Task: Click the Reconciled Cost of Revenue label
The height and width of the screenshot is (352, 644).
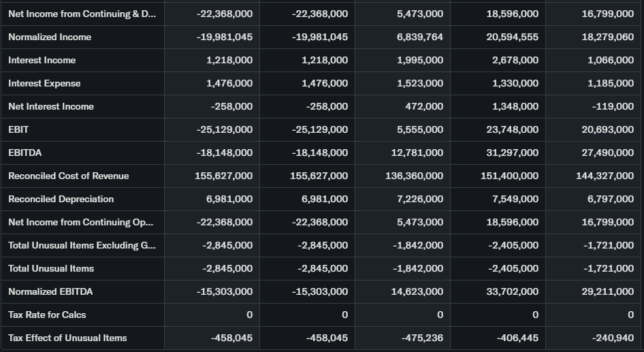Action: (68, 176)
